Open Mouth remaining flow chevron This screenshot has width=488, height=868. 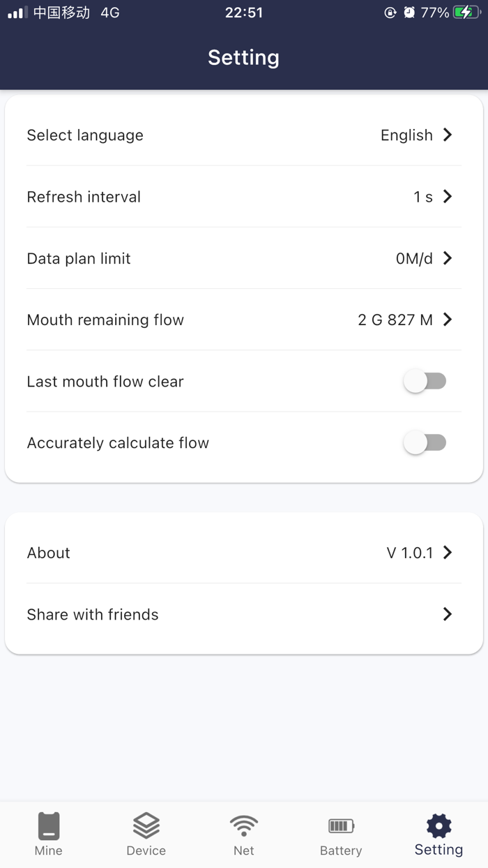448,320
